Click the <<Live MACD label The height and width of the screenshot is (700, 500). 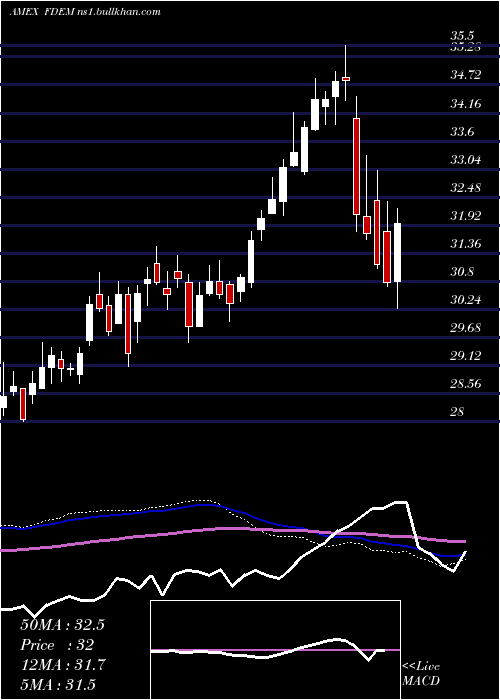click(x=421, y=674)
